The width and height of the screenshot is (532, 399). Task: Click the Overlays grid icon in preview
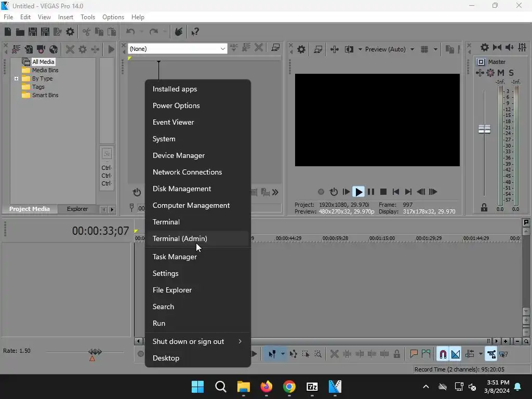[x=424, y=49]
